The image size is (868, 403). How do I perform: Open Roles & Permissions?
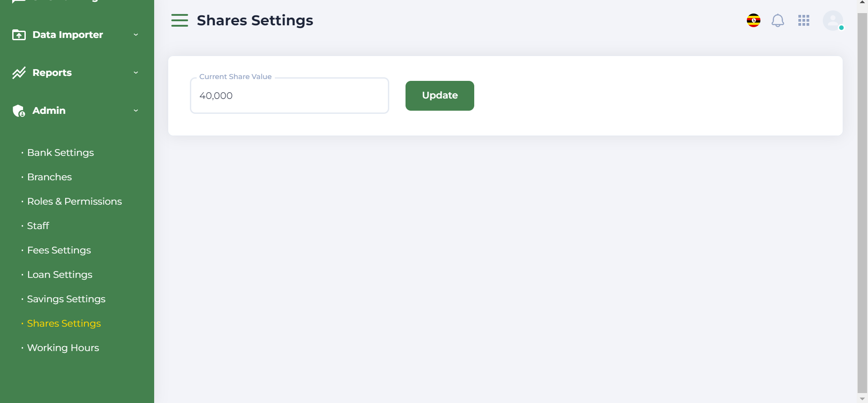[75, 201]
